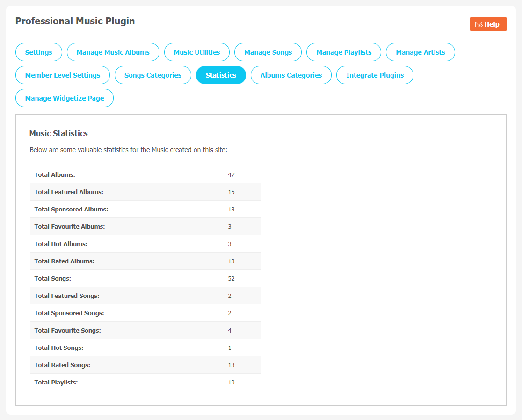Click the Total Sponsored Songs value 2

pyautogui.click(x=230, y=313)
